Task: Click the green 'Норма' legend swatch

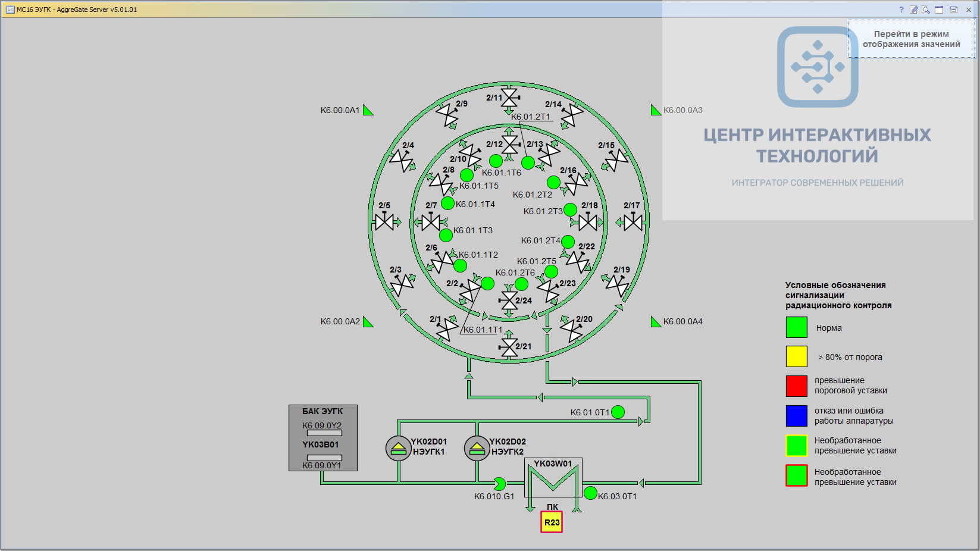Action: click(797, 327)
